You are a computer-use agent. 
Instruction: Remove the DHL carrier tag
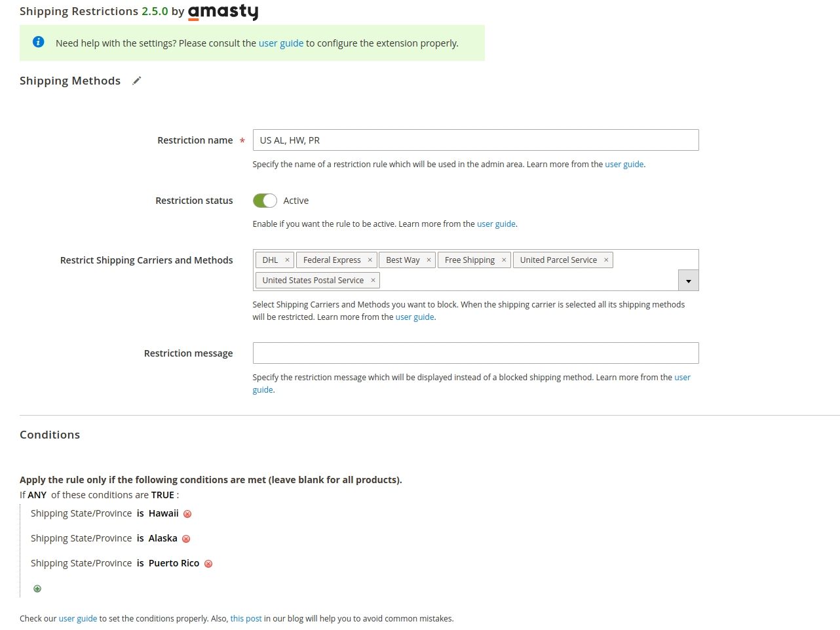click(x=287, y=260)
